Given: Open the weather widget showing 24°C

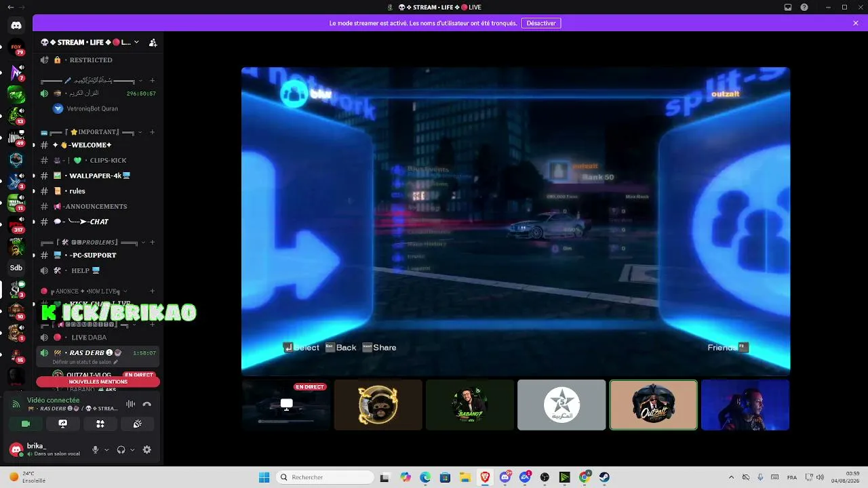Looking at the screenshot, I should [x=27, y=477].
